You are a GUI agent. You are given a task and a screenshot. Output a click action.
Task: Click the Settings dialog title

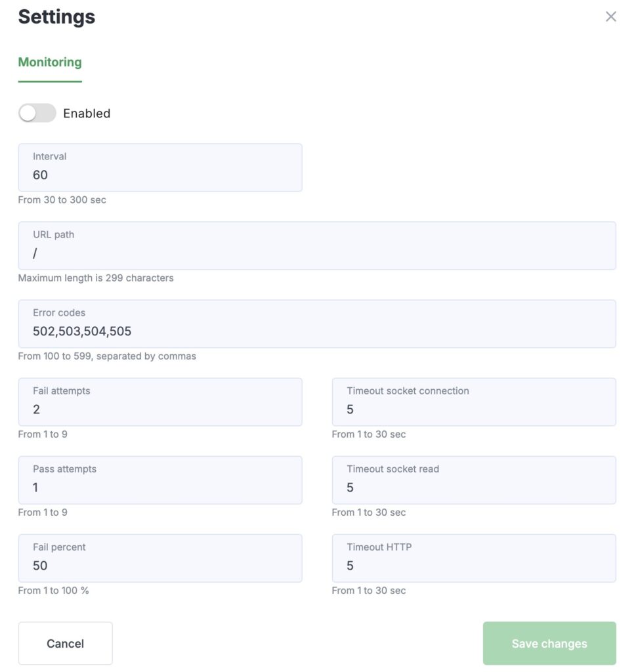[56, 17]
